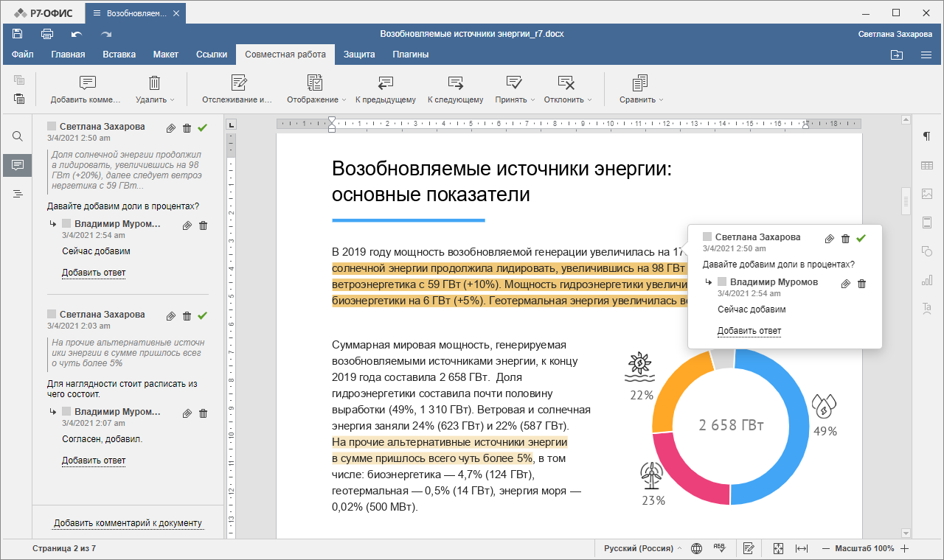The image size is (944, 560).
Task: Click the Масштаб 100% zoom label
Action: coord(864,548)
